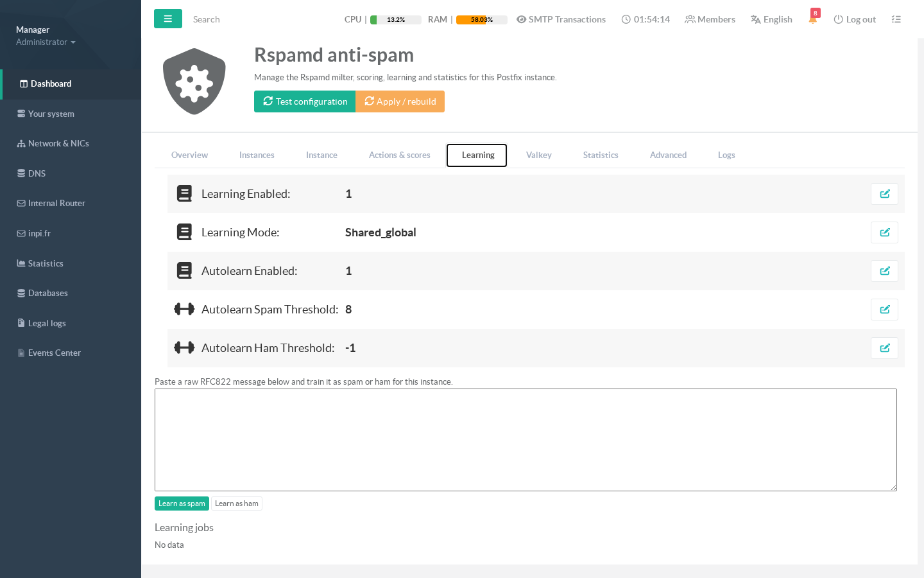Open the task list icon at top right
Viewport: 924px width, 578px height.
[896, 19]
